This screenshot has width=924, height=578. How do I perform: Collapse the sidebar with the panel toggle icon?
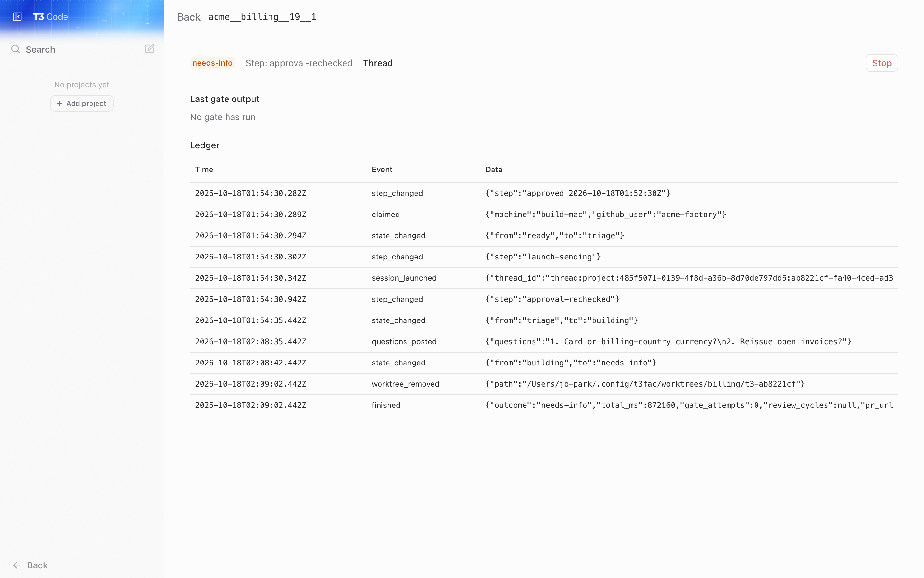(x=17, y=17)
